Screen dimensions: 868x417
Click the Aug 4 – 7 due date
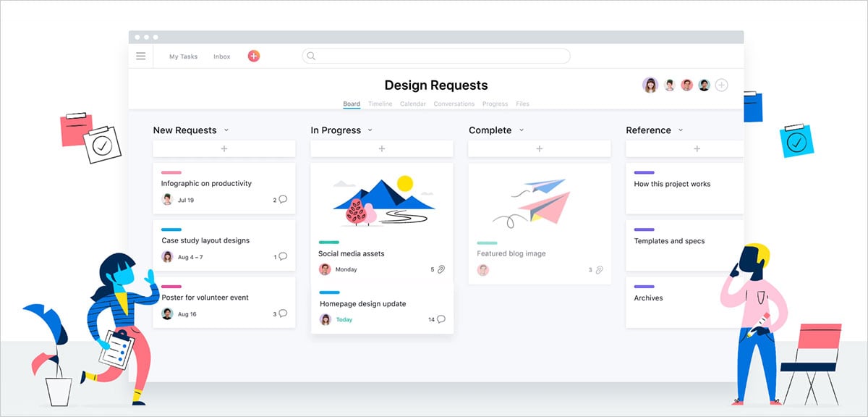pyautogui.click(x=190, y=257)
